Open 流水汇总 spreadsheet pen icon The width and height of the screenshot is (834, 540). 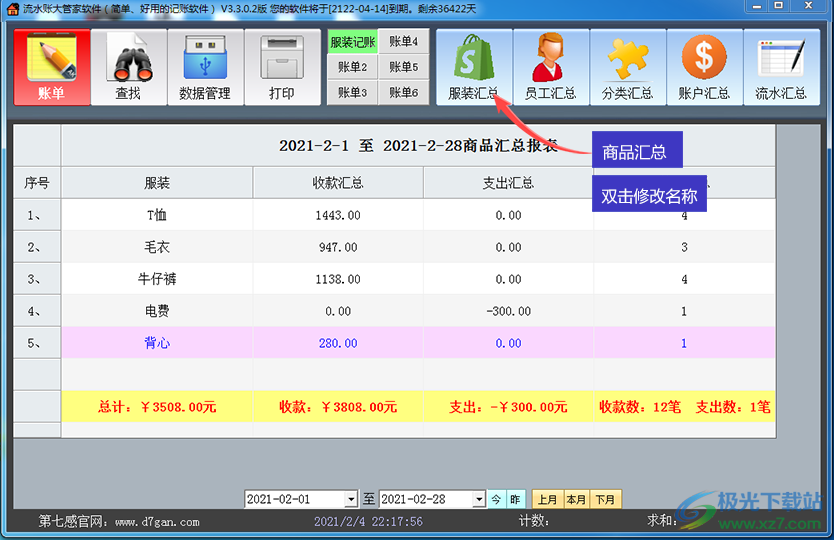coord(781,67)
